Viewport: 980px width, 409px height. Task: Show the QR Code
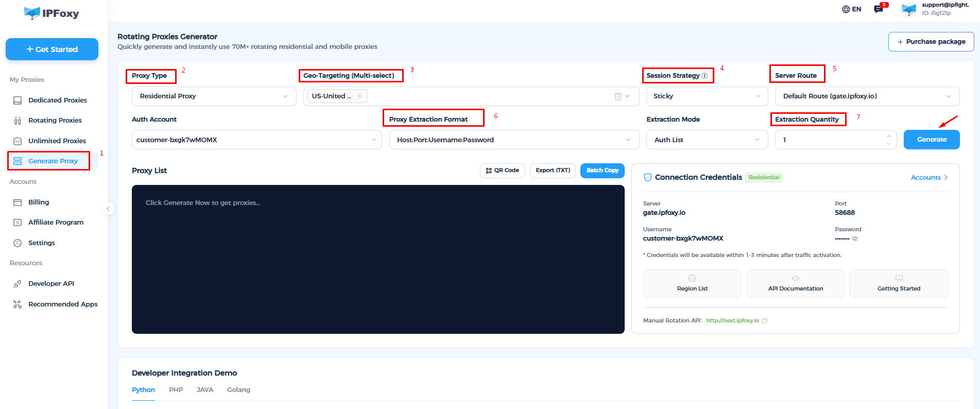503,171
